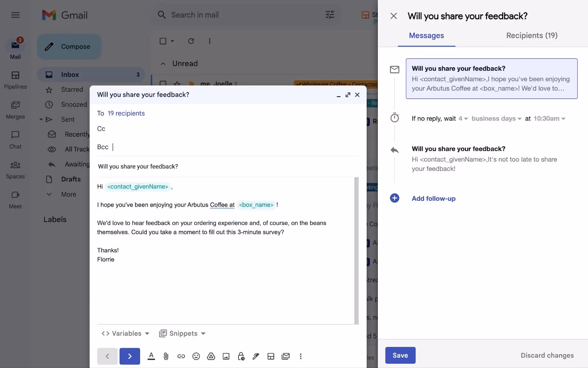Change the wait days number dropdown

tap(463, 119)
